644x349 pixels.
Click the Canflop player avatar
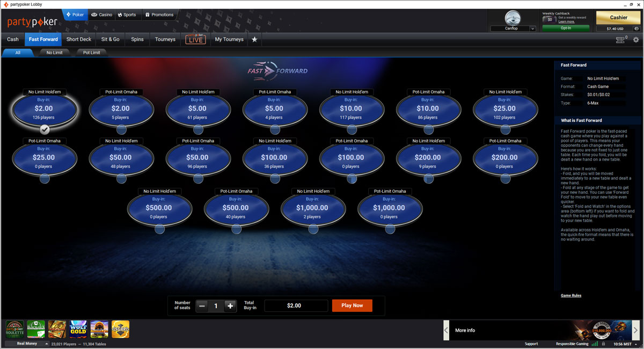(513, 18)
